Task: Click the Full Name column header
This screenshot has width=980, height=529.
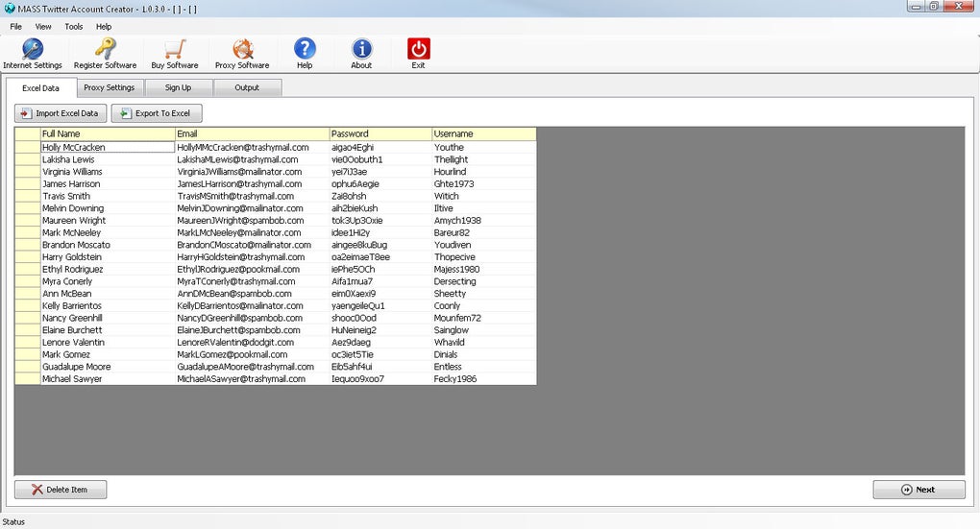Action: click(x=108, y=133)
